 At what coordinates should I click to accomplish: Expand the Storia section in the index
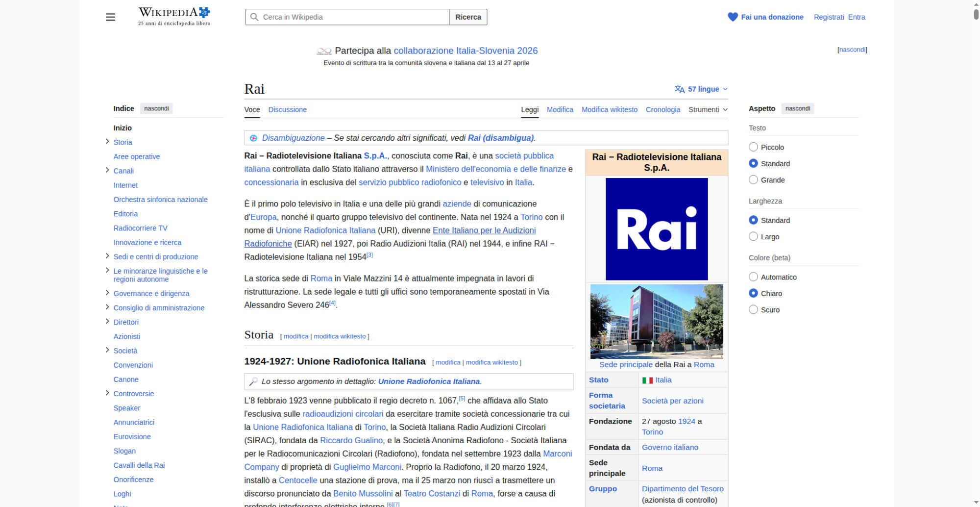pyautogui.click(x=107, y=142)
